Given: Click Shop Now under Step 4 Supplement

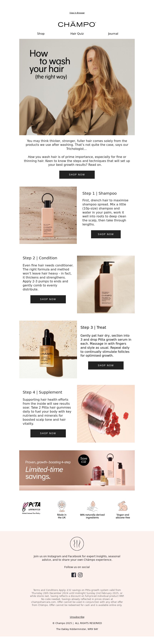Looking at the screenshot, I should tap(48, 433).
